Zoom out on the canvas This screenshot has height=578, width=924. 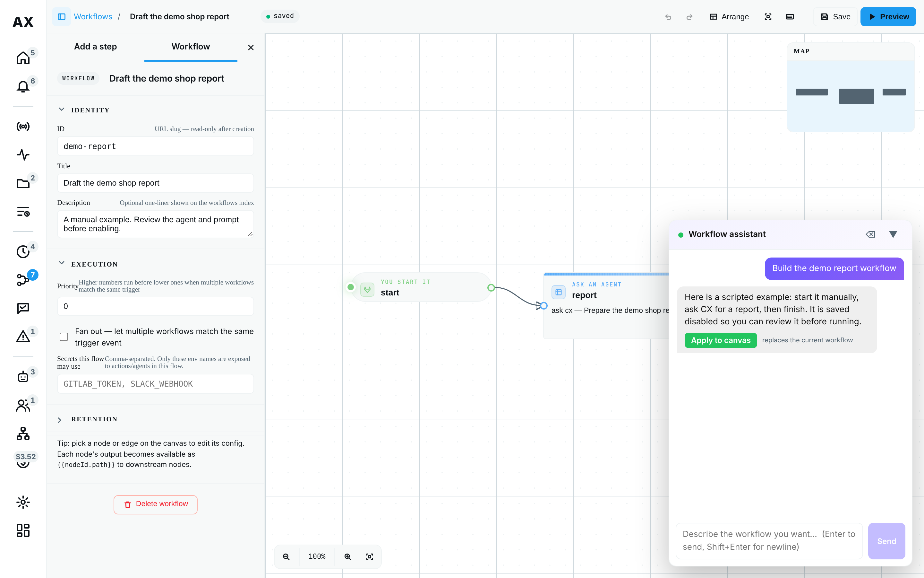point(286,556)
